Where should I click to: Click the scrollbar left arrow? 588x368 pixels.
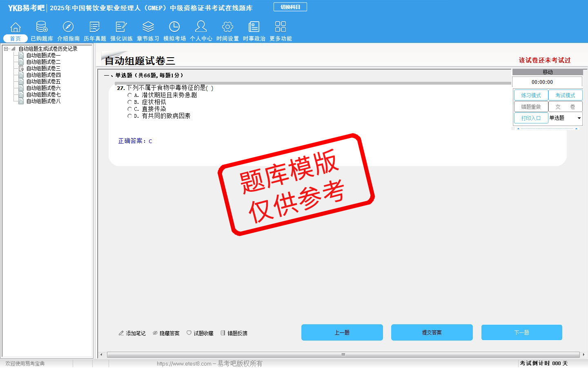click(x=102, y=355)
